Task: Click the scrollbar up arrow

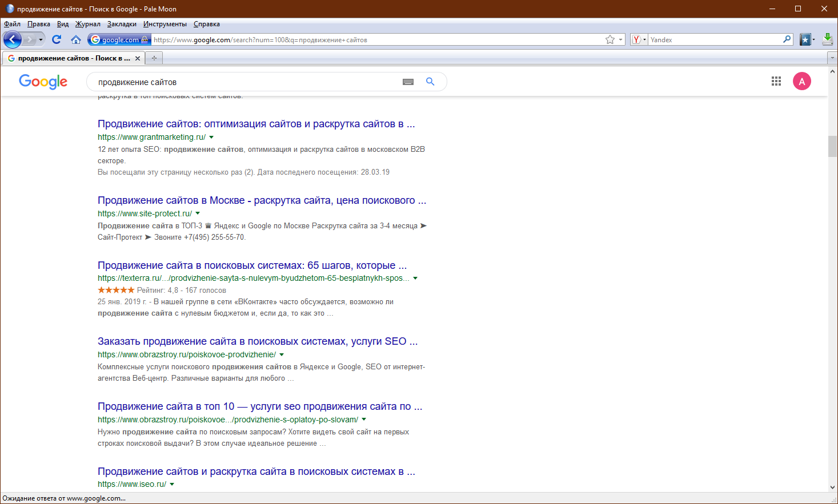Action: click(x=833, y=71)
